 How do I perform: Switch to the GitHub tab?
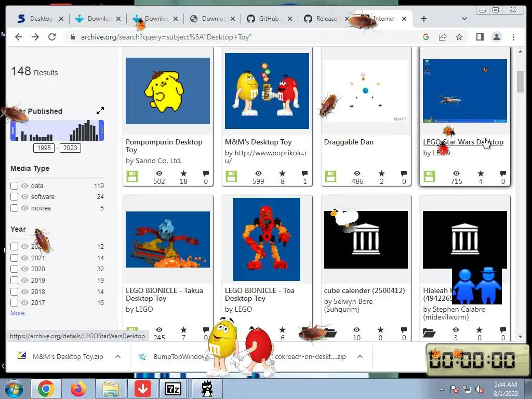(270, 19)
